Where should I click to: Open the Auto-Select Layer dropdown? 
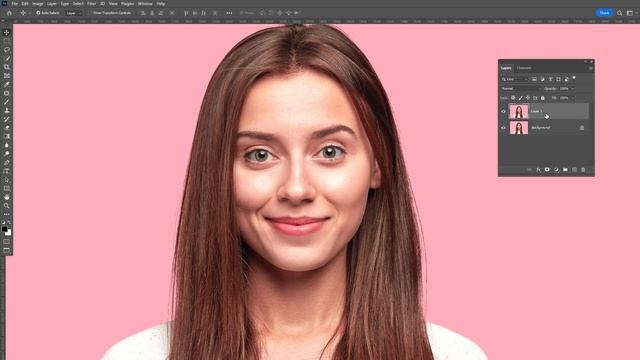[73, 13]
